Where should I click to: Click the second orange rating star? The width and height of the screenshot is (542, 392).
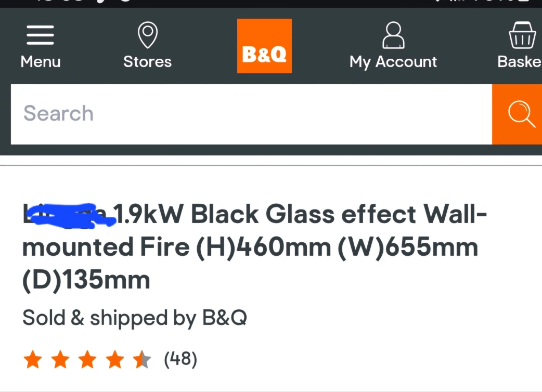pyautogui.click(x=60, y=359)
